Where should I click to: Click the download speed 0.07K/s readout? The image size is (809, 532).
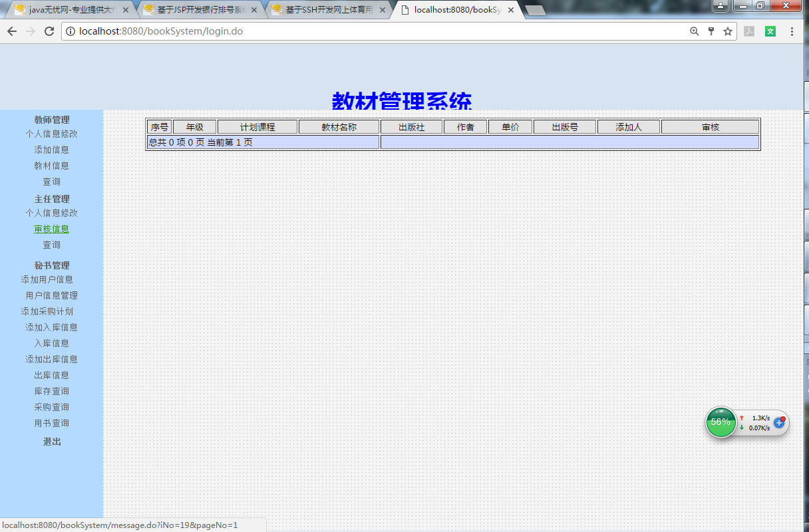(x=759, y=428)
